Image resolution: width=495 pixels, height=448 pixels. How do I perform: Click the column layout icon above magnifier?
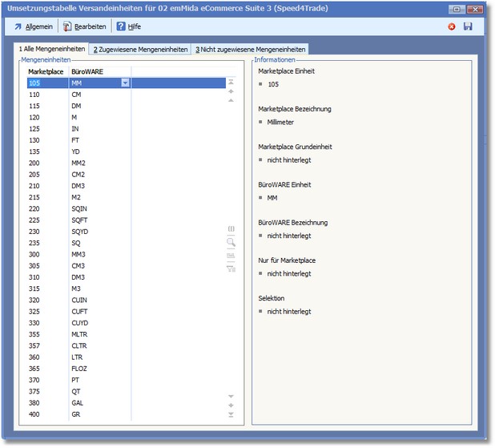(x=231, y=229)
